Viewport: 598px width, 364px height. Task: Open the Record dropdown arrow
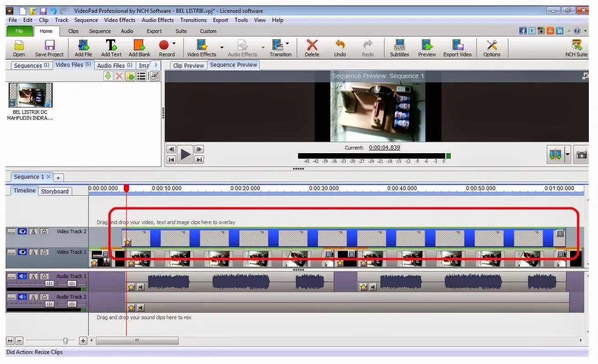click(174, 44)
